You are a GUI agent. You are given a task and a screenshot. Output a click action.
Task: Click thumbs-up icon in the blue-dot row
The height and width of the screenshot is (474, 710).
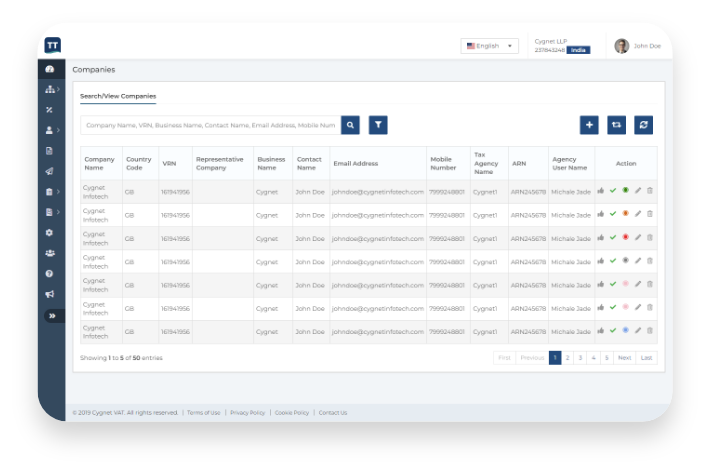(x=601, y=330)
